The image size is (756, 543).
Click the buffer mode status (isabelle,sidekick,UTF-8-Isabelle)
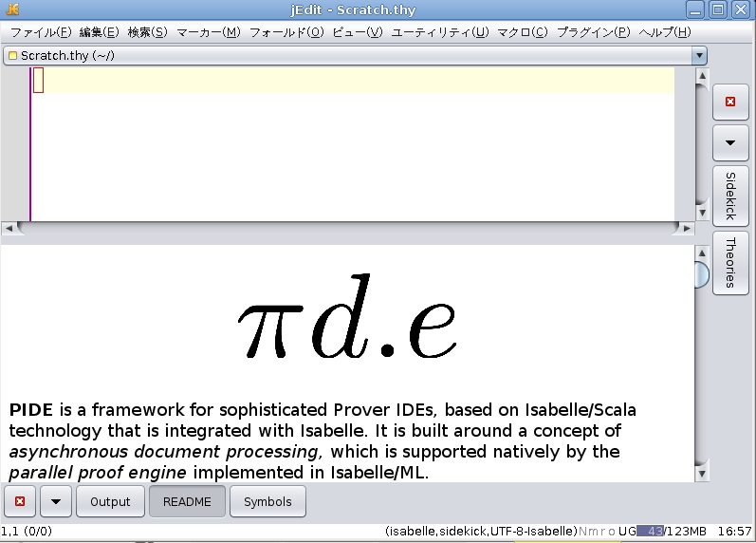(x=481, y=532)
